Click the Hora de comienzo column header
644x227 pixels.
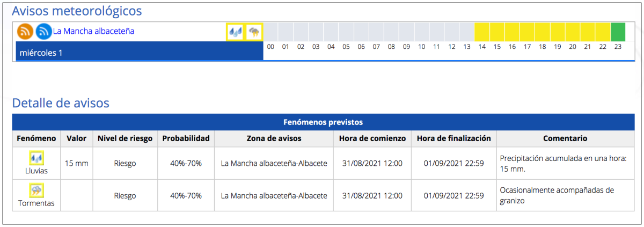click(372, 138)
